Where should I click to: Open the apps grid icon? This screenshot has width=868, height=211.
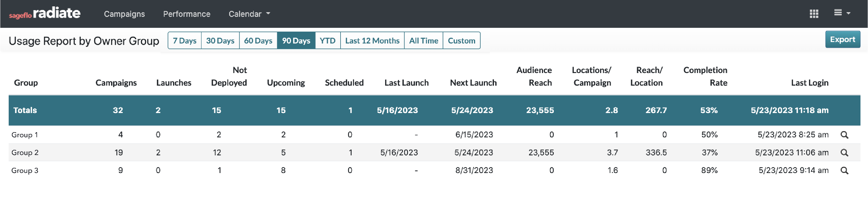[x=814, y=14]
